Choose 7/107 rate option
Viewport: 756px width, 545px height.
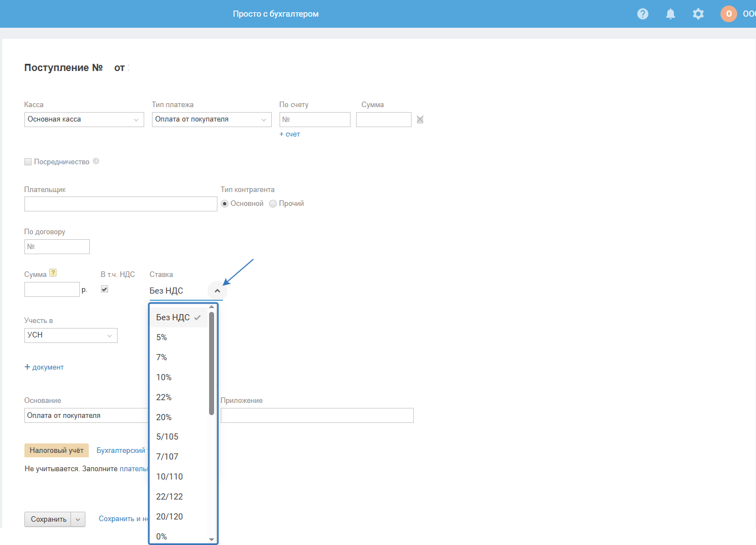coord(179,457)
